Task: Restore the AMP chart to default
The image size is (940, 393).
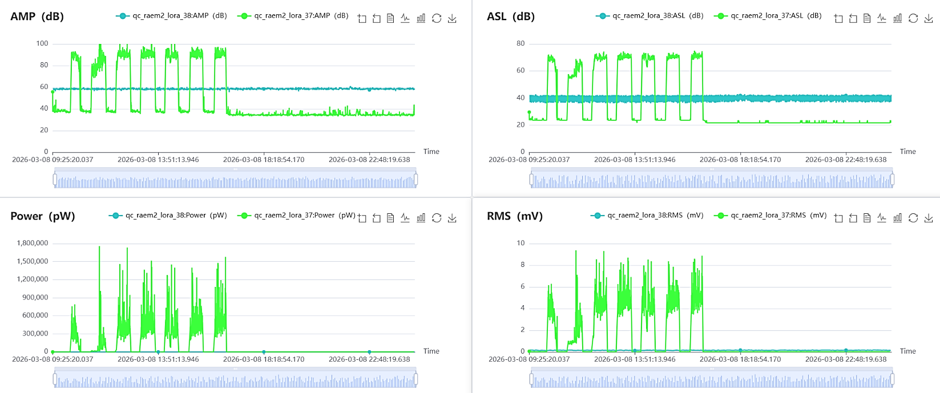Action: pos(436,19)
